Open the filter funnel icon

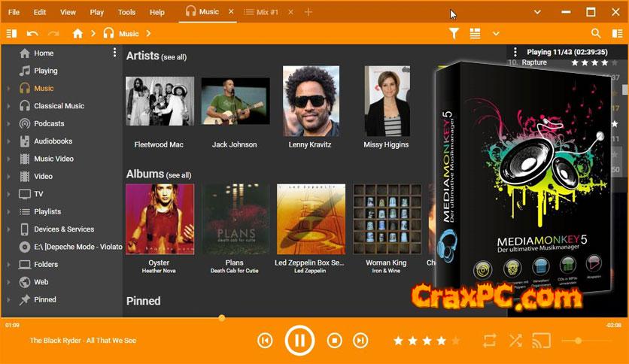pyautogui.click(x=454, y=34)
